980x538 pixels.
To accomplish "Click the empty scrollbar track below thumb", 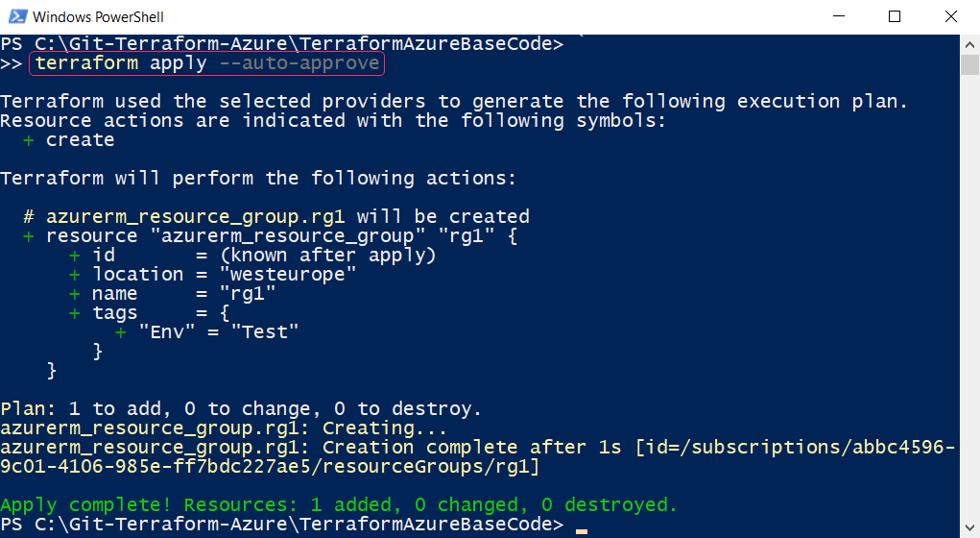I will [x=970, y=288].
